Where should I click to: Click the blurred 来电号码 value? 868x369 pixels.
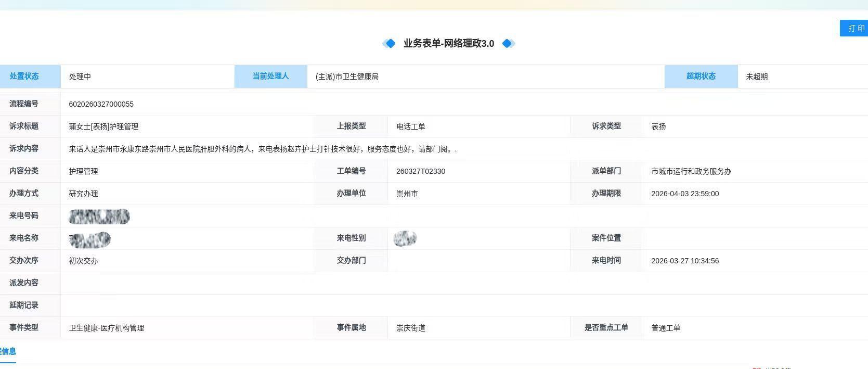click(99, 216)
